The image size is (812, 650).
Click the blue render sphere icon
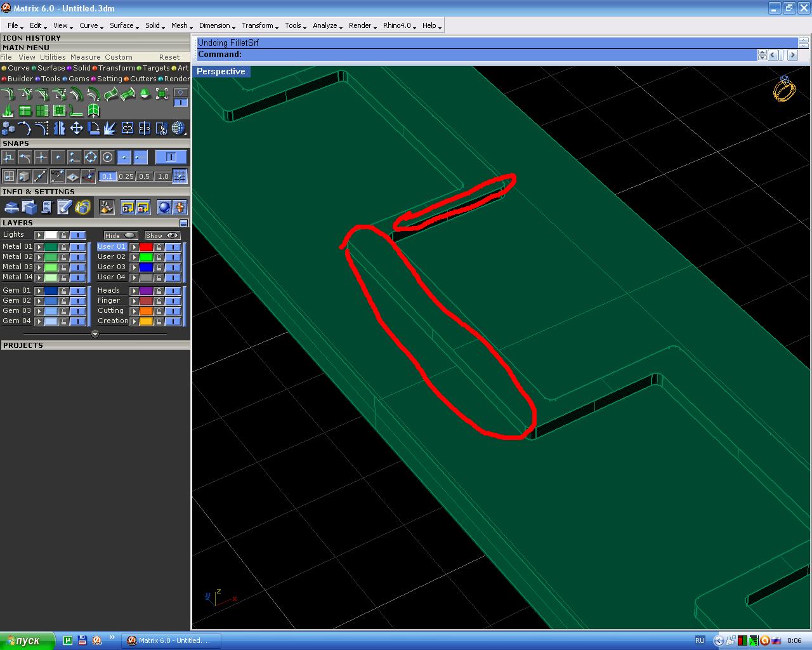[164, 207]
